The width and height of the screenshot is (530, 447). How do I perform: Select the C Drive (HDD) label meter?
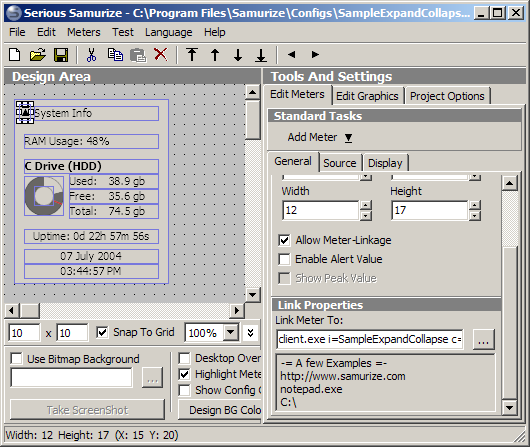[91, 166]
